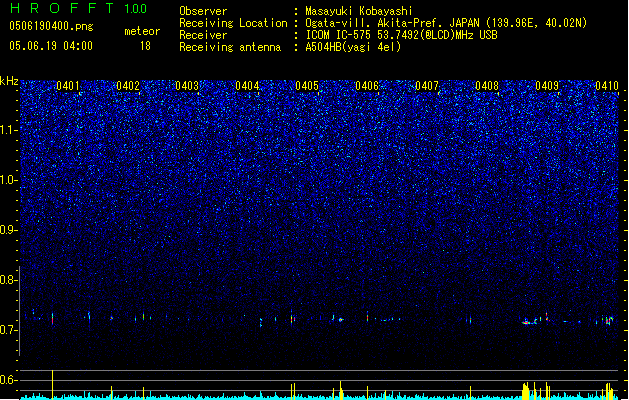Click the bright meteor echo just after 0405
Image resolution: width=629 pixels, height=400 pixels.
point(341,320)
